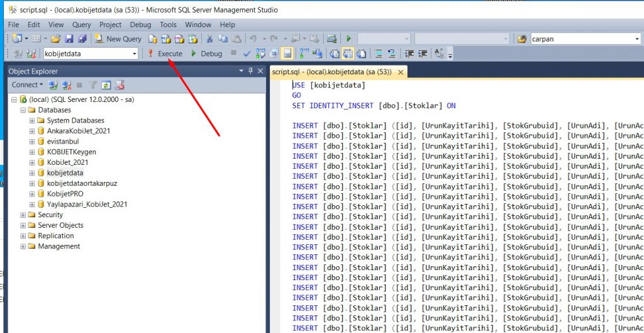Toggle the IntelliSense Enabled icon
This screenshot has width=644, height=333.
click(x=287, y=54)
